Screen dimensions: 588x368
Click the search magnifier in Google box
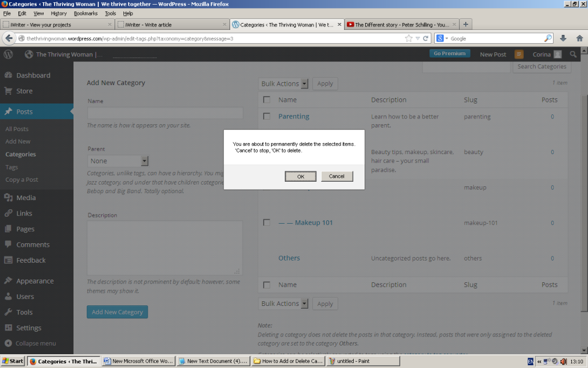coord(548,39)
